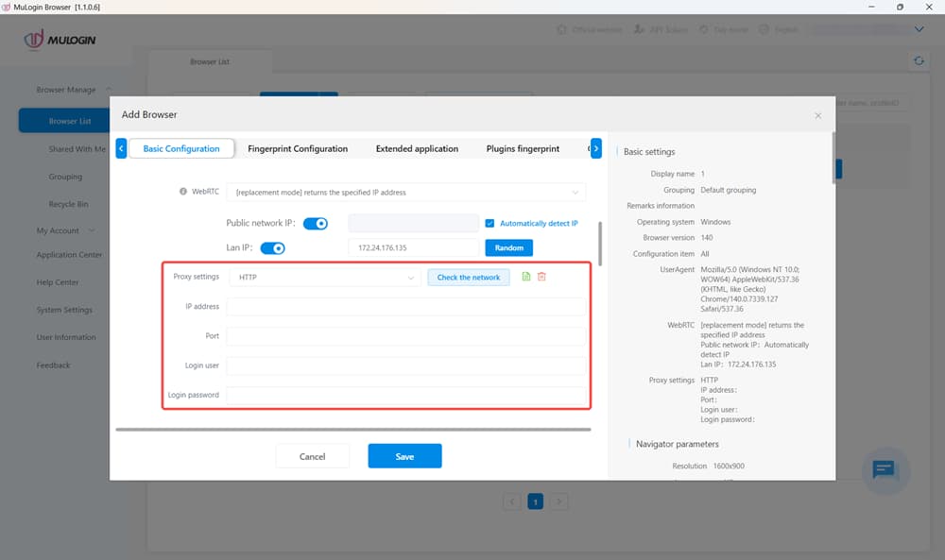Screen dimensions: 945x560
Task: Click the Random button for Lan IP
Action: tap(508, 247)
